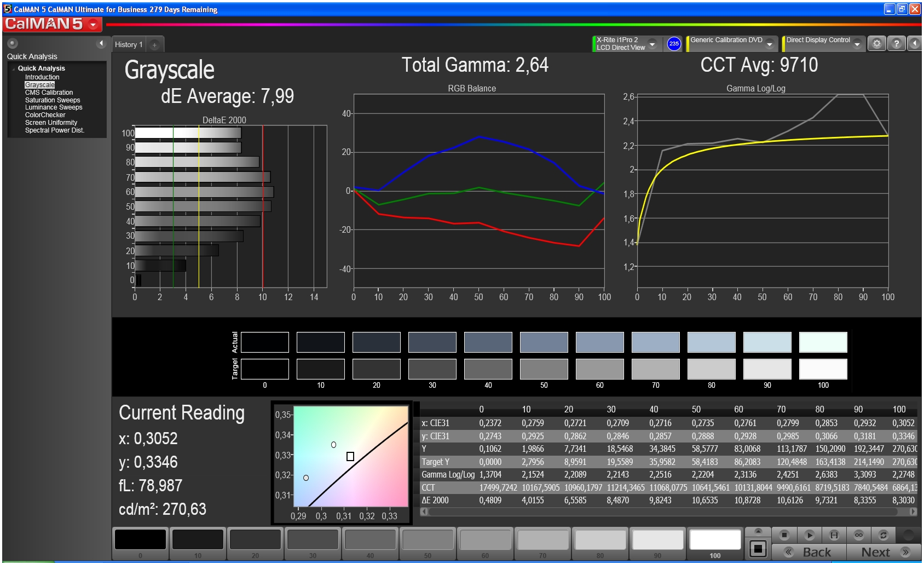Click the round icon above the Quick Analysis label
The height and width of the screenshot is (563, 924).
pyautogui.click(x=13, y=43)
